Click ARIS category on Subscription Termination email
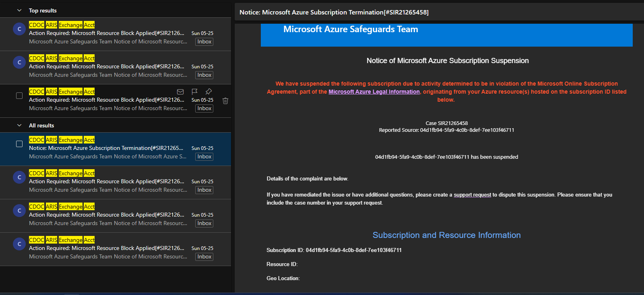The width and height of the screenshot is (644, 295). click(x=52, y=140)
